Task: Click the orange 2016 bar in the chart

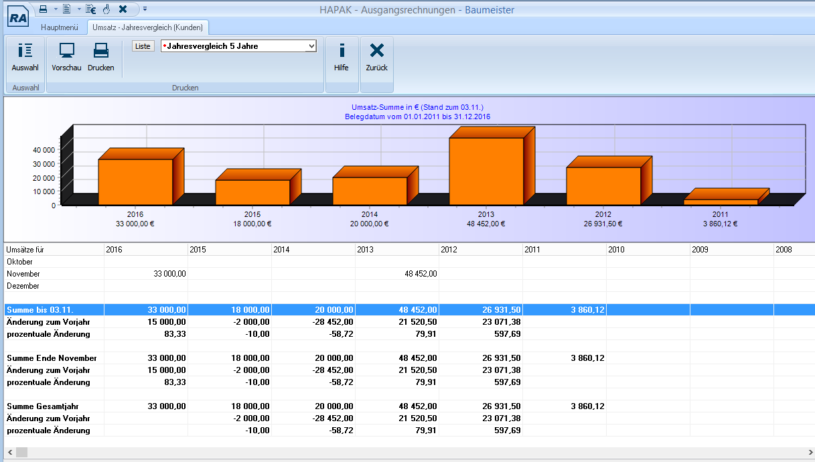Action: pos(136,182)
